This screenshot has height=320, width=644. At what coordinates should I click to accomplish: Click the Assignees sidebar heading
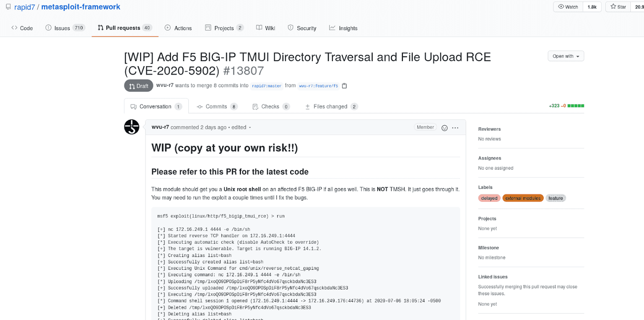point(490,158)
